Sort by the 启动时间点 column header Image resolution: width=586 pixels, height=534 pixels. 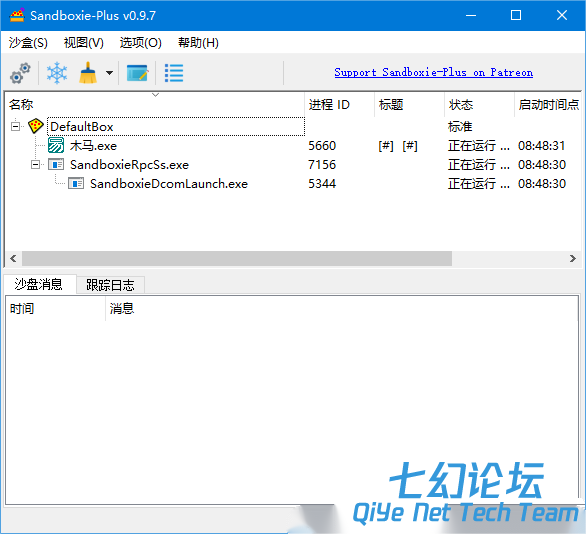[x=548, y=105]
